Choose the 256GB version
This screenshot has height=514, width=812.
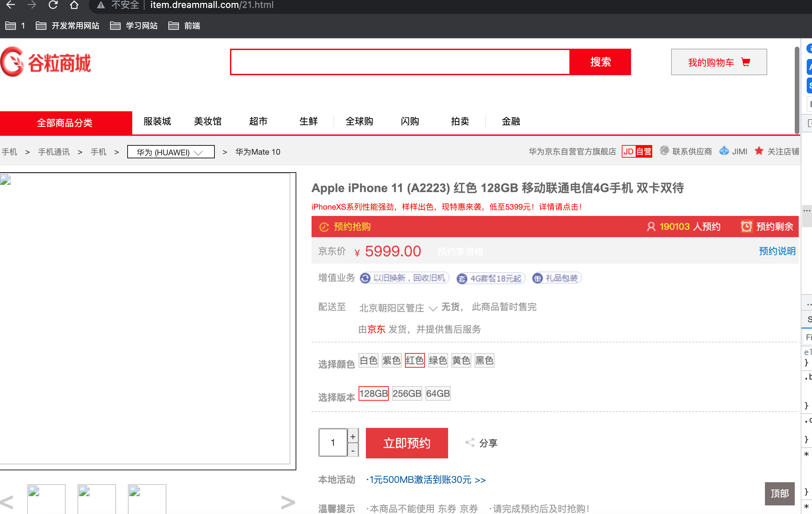pos(407,393)
